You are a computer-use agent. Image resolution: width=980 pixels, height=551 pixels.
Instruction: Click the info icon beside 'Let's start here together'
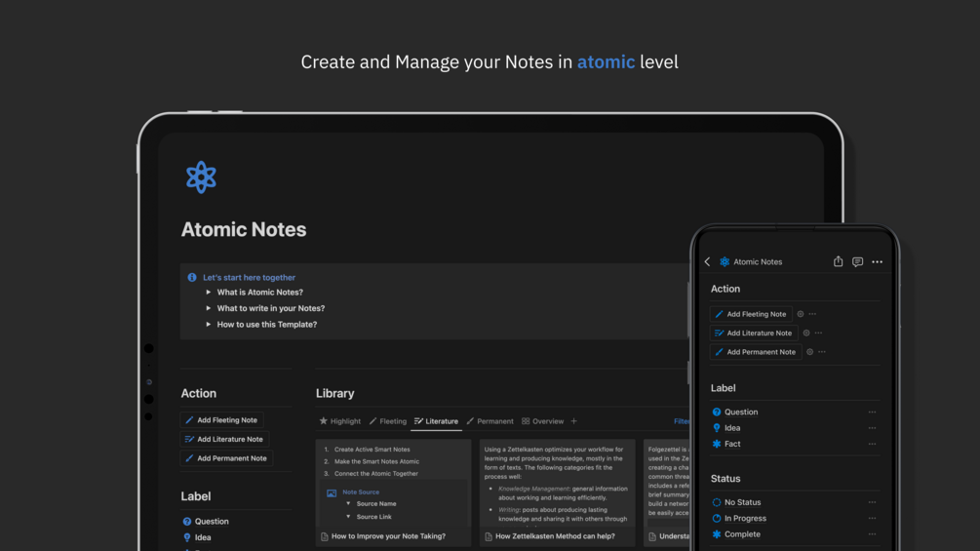point(192,277)
